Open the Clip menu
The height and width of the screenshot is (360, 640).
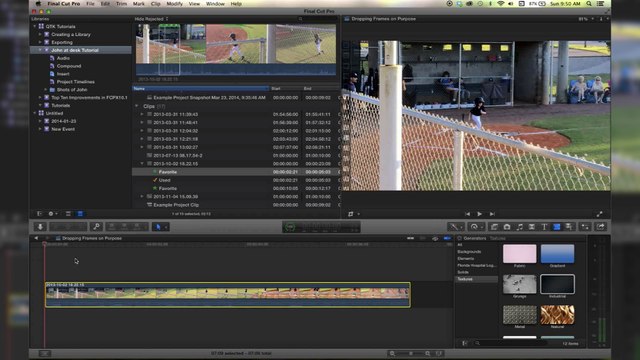[x=156, y=4]
